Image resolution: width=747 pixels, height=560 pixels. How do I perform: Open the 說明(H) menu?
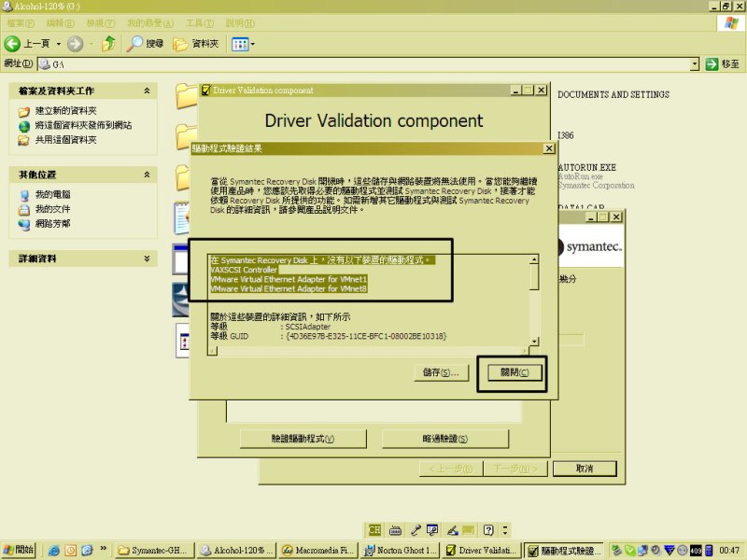240,22
